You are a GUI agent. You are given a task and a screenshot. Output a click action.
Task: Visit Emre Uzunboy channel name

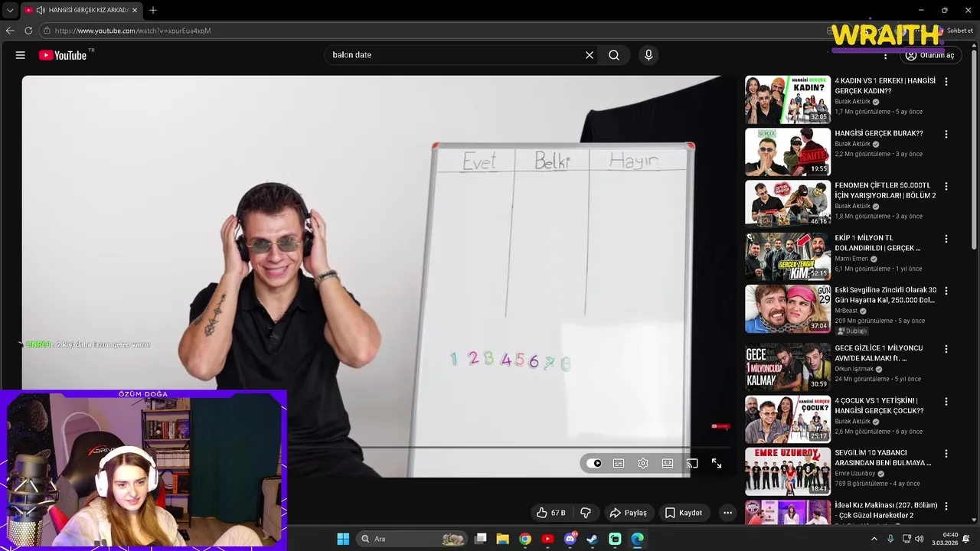click(855, 473)
